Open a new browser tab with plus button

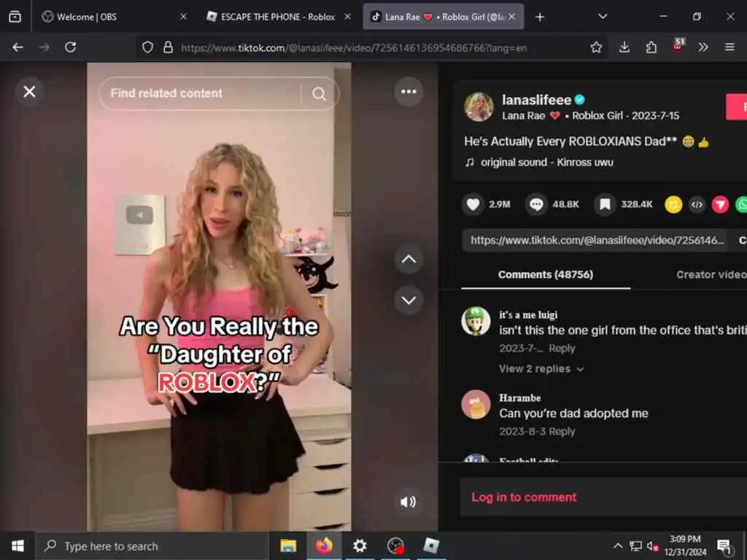pyautogui.click(x=539, y=17)
